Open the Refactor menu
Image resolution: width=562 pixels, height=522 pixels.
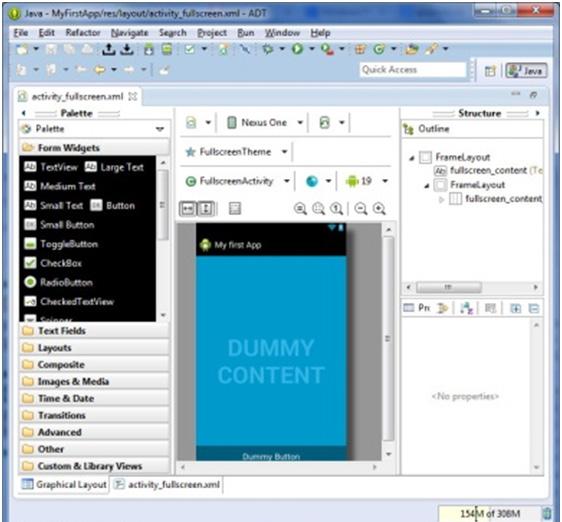click(x=83, y=33)
